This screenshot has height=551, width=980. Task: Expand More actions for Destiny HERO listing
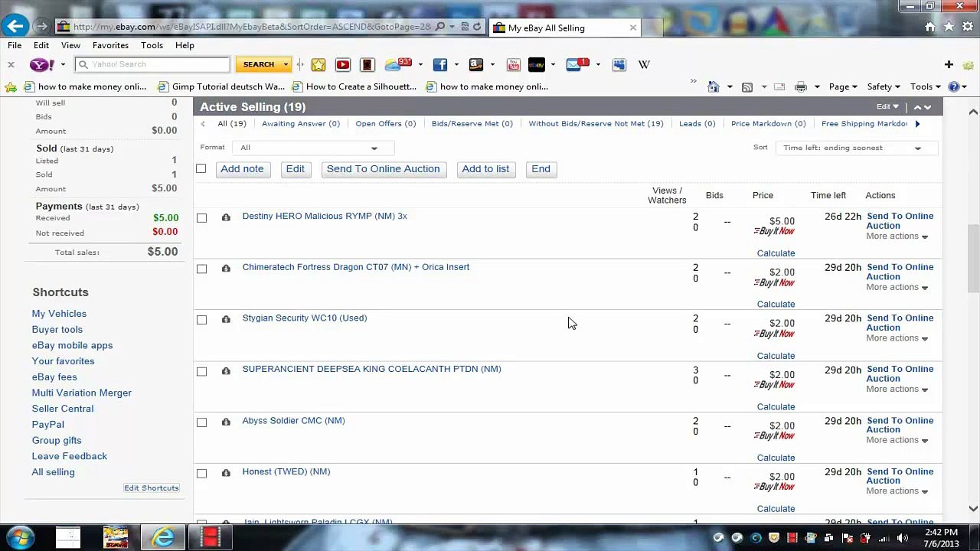pyautogui.click(x=897, y=236)
